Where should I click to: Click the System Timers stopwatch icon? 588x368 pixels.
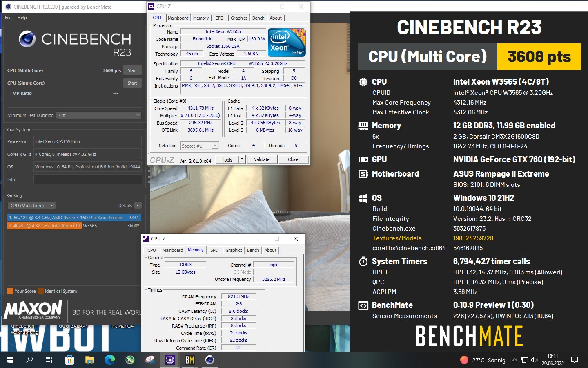tap(363, 261)
